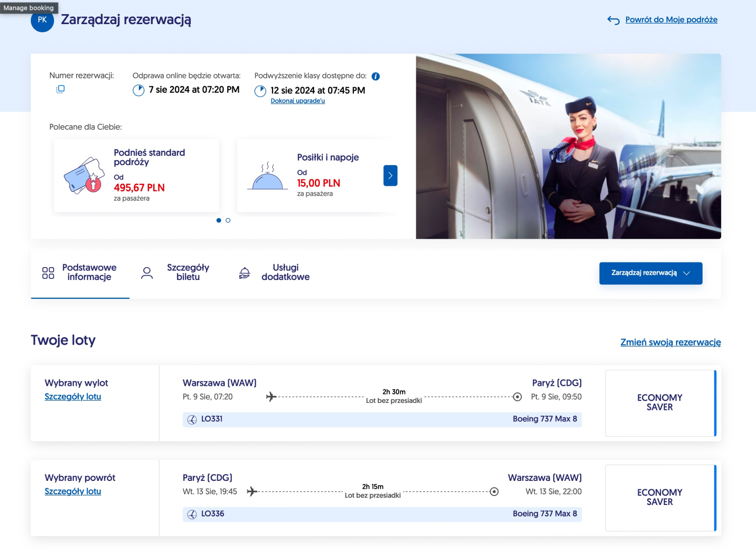Switch to the Szczegóły biletu tab
The image size is (756, 557).
176,273
